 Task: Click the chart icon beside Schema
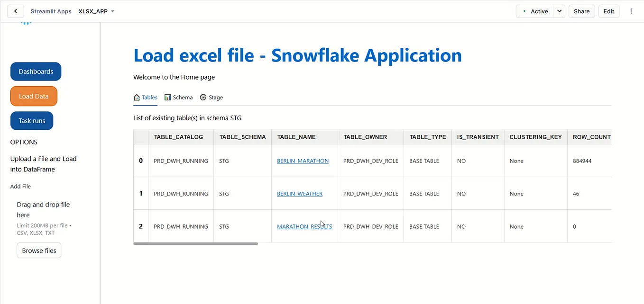(167, 97)
